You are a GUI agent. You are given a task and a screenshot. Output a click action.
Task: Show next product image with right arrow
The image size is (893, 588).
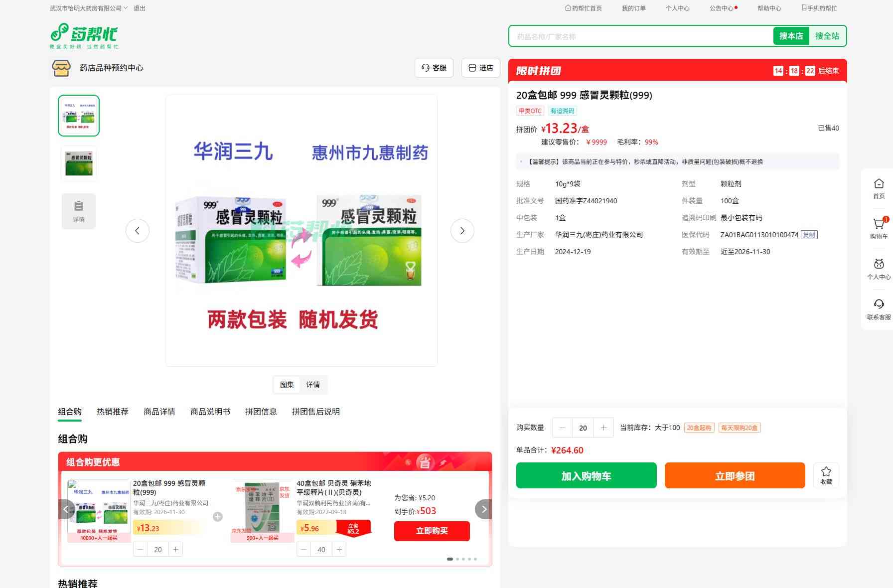click(x=462, y=231)
